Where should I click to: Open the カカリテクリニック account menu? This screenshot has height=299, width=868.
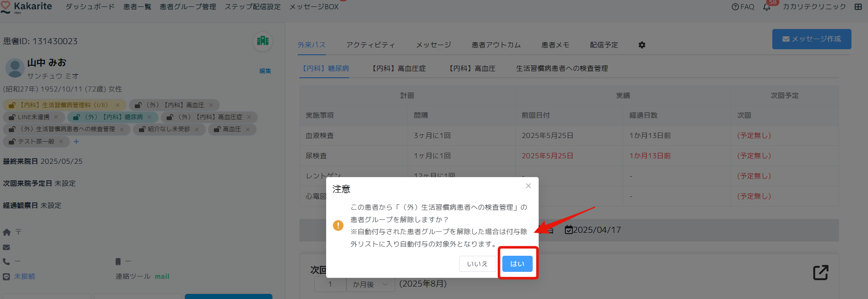click(x=814, y=7)
